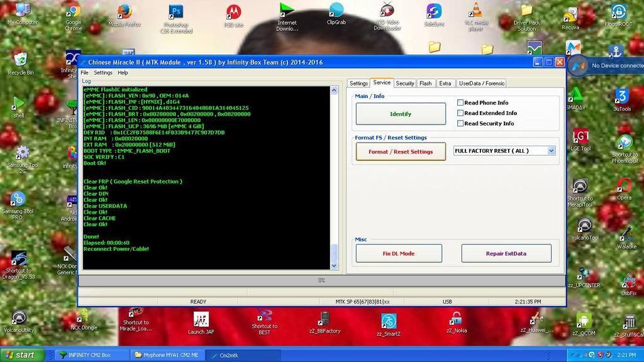Launch VolcanoUtility desktop icon
Image resolution: width=644 pixels, height=362 pixels.
click(19, 321)
